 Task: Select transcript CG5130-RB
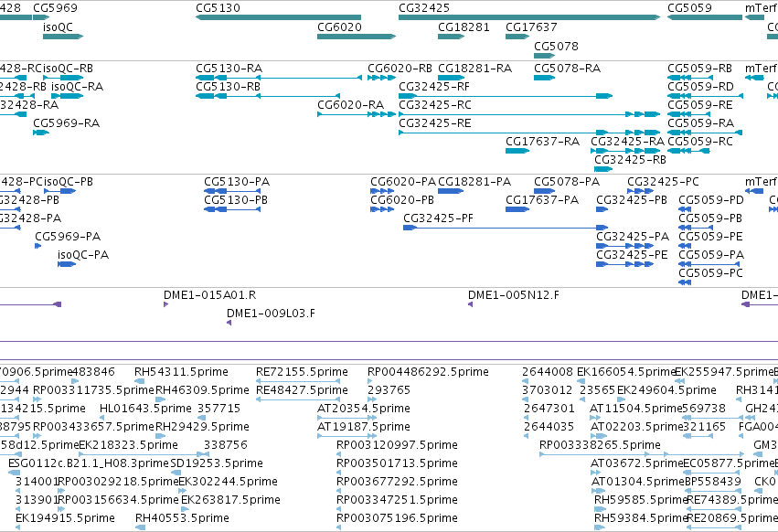(268, 96)
